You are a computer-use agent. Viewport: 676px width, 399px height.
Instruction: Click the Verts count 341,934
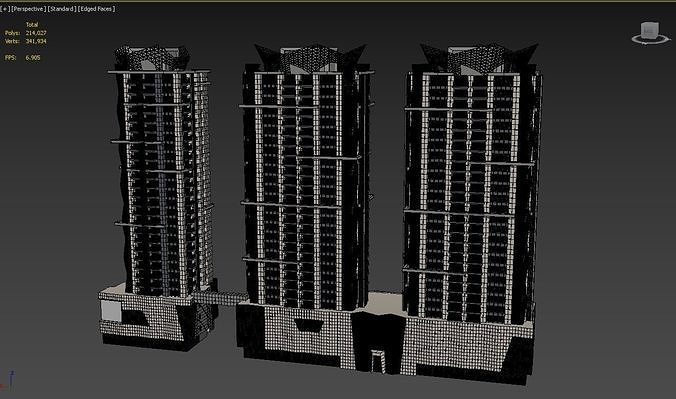(x=36, y=41)
